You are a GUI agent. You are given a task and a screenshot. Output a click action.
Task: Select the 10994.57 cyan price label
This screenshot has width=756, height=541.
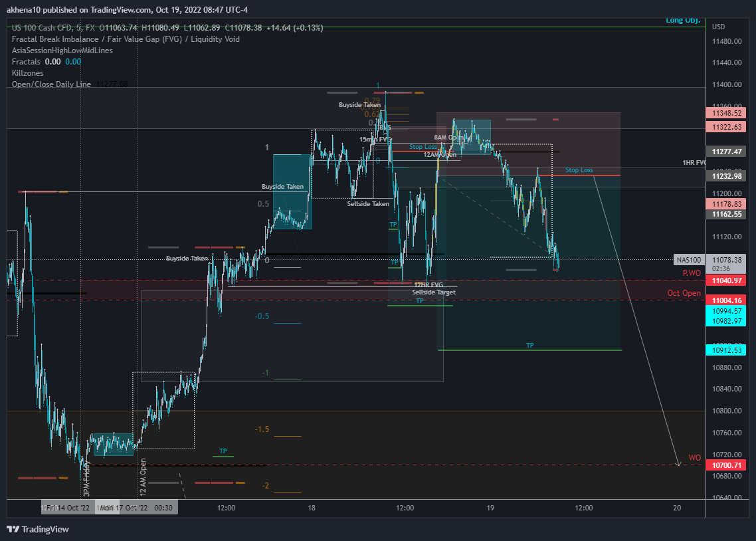726,311
